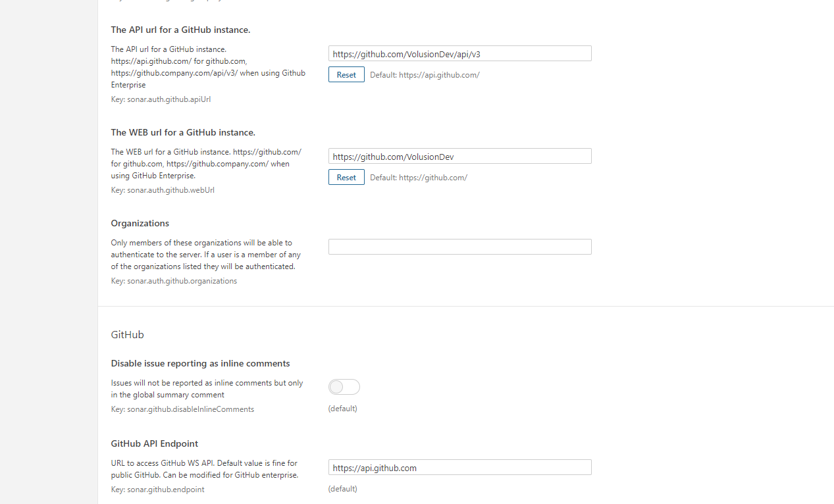Click the GitHub API Endpoint input field

[459, 468]
